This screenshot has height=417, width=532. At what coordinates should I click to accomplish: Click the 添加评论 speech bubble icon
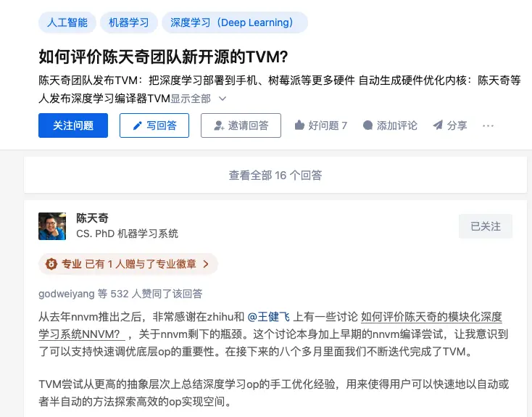[368, 125]
